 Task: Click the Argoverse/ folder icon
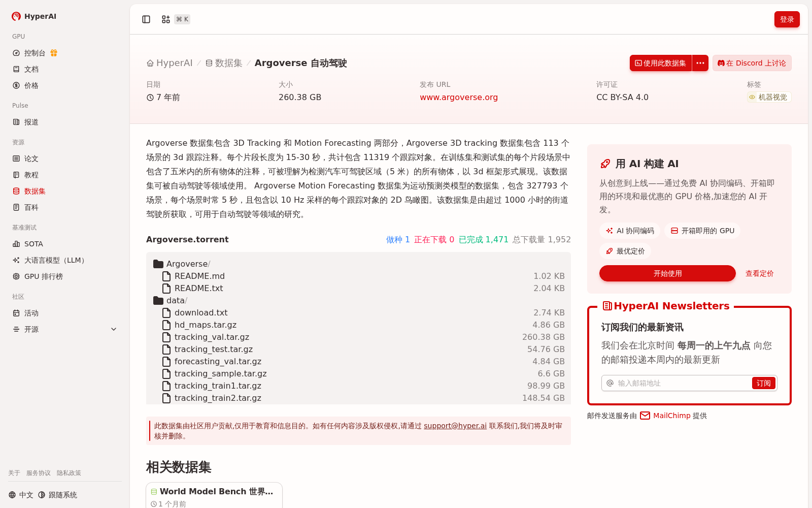point(158,264)
